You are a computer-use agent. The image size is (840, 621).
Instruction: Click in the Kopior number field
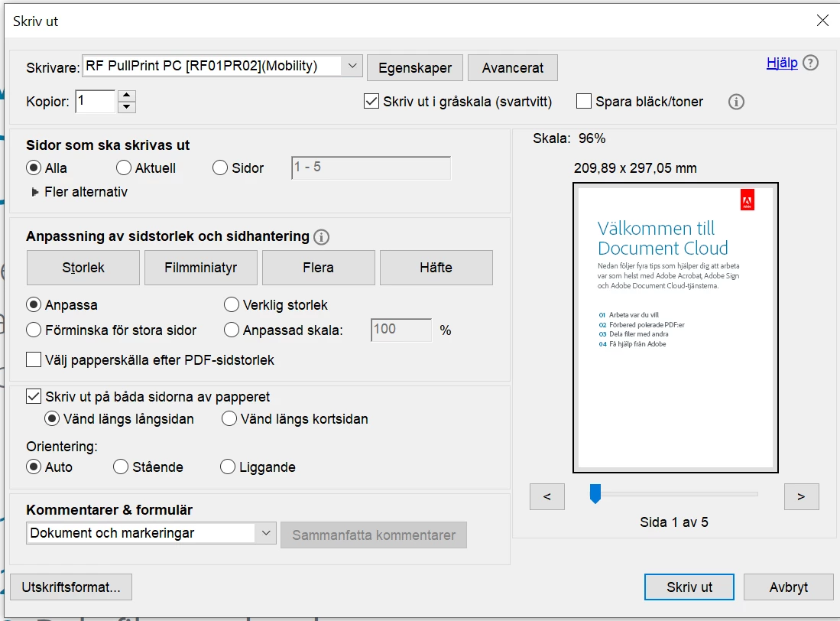tap(96, 101)
